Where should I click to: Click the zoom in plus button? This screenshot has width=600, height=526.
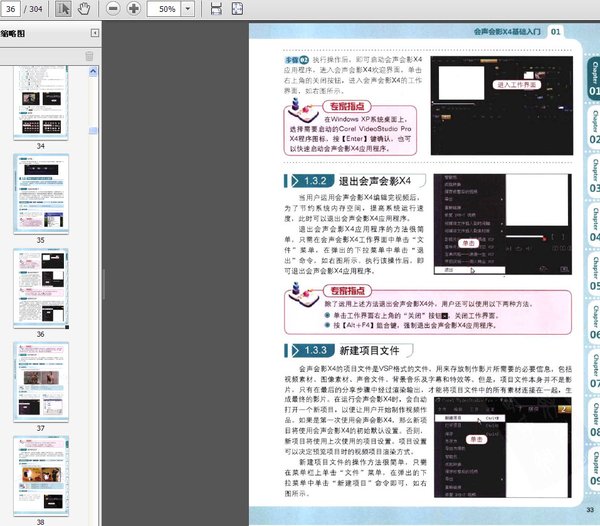click(133, 9)
